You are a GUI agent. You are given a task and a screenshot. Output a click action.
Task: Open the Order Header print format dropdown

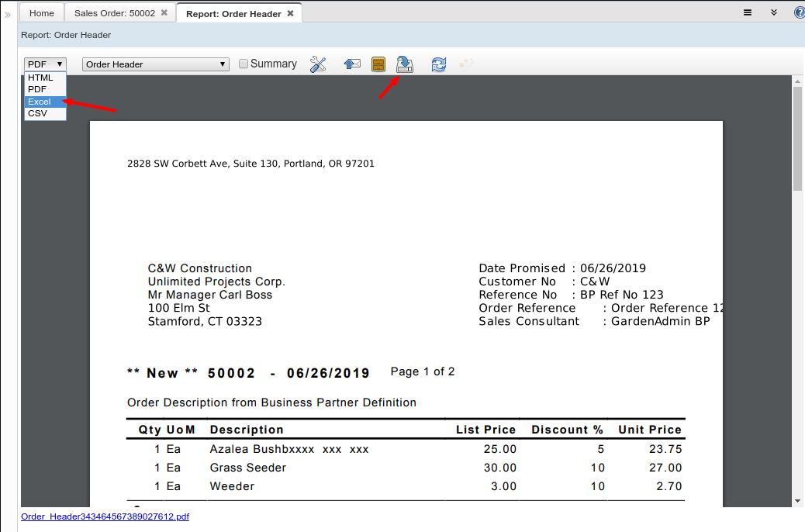click(155, 64)
